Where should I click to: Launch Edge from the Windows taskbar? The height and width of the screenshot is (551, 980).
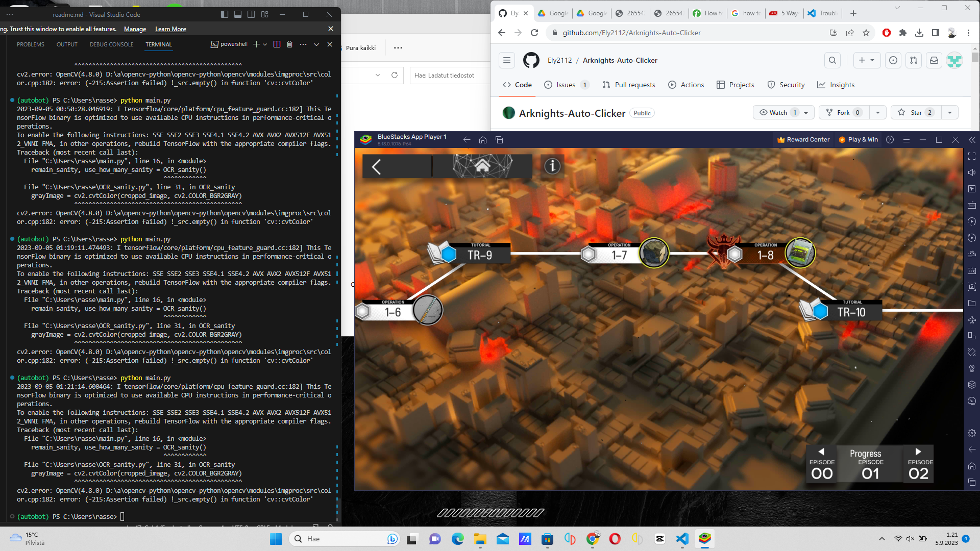pos(457,539)
